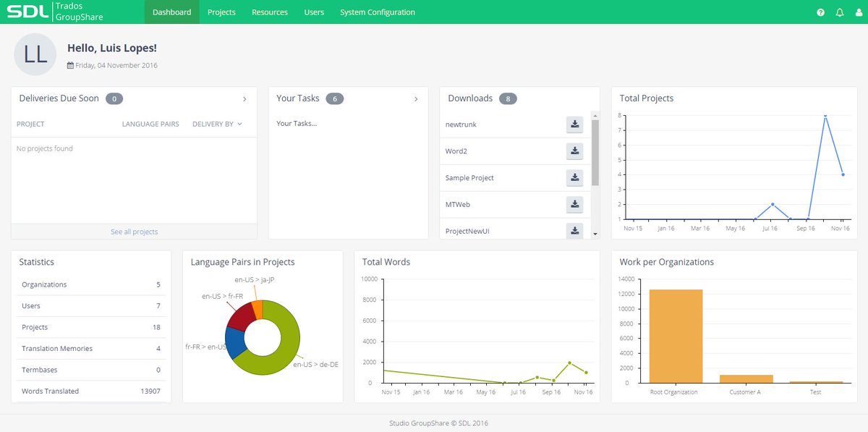Click the calendar icon beside the date
Image resolution: width=868 pixels, height=432 pixels.
pos(70,64)
